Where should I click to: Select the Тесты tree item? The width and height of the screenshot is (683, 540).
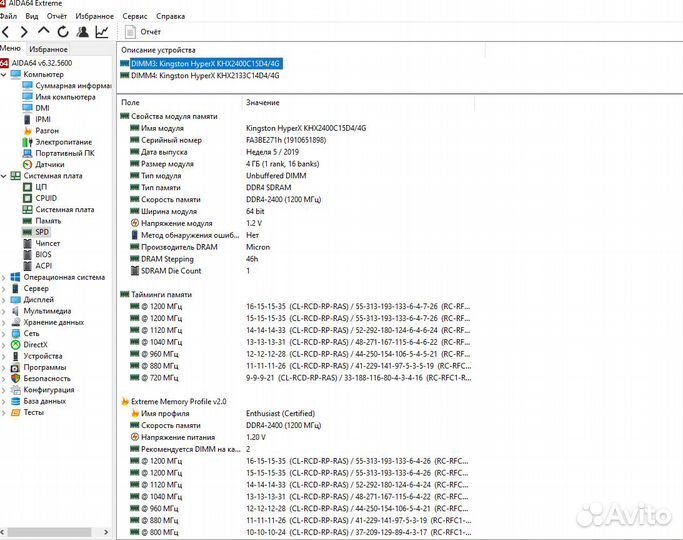[x=28, y=413]
